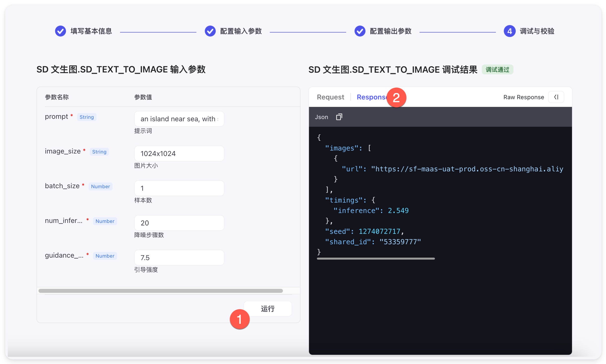Image resolution: width=606 pixels, height=364 pixels.
Task: Click the '调试通过' status badge
Action: tap(497, 70)
